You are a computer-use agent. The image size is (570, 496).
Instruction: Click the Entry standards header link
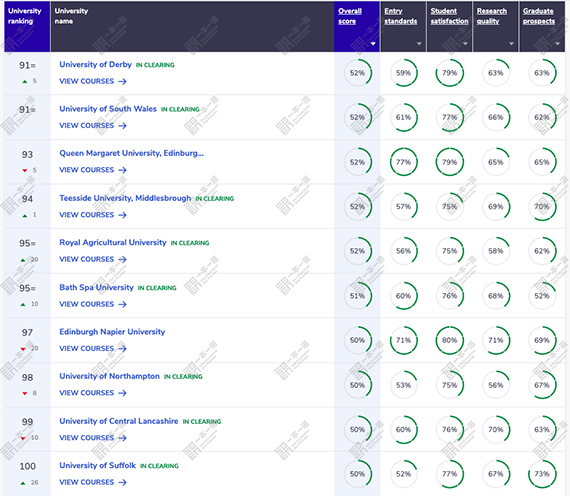[401, 16]
